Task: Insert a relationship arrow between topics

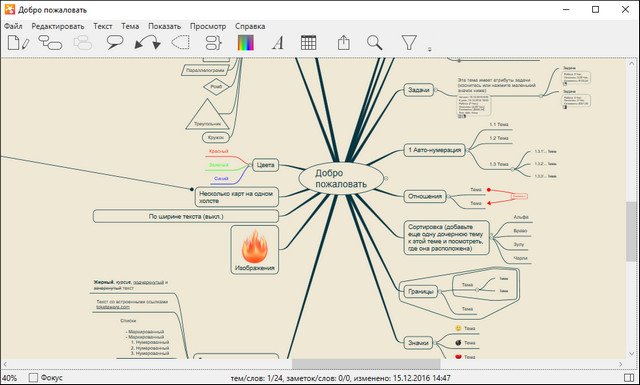Action: 147,42
